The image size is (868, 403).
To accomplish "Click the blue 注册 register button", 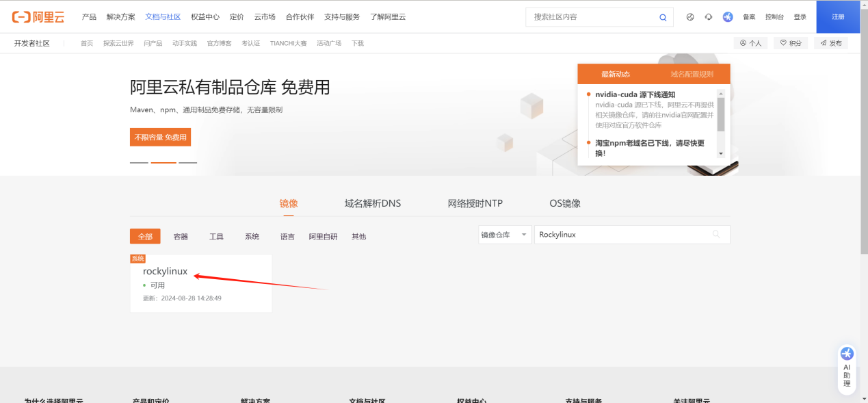I will tap(838, 17).
